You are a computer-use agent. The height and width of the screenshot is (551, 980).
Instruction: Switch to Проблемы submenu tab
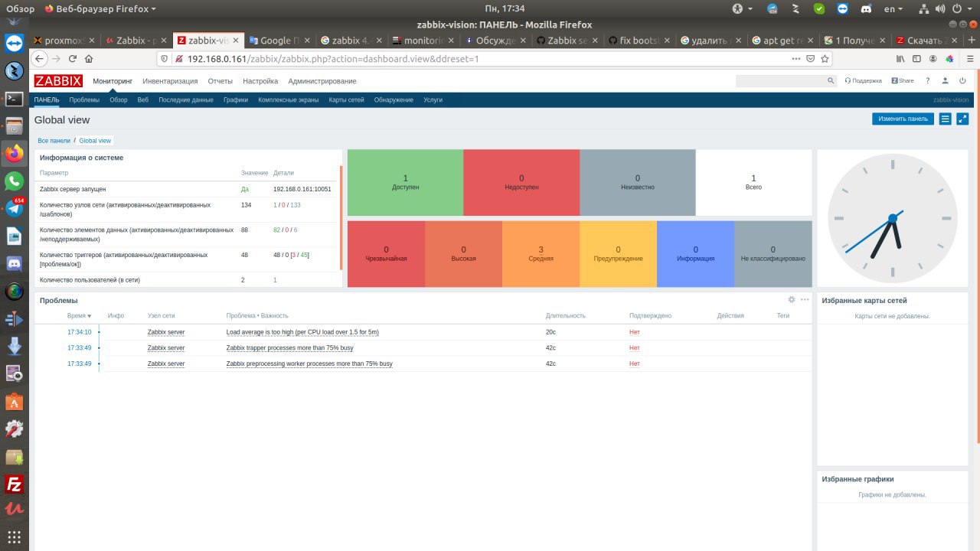pos(84,100)
